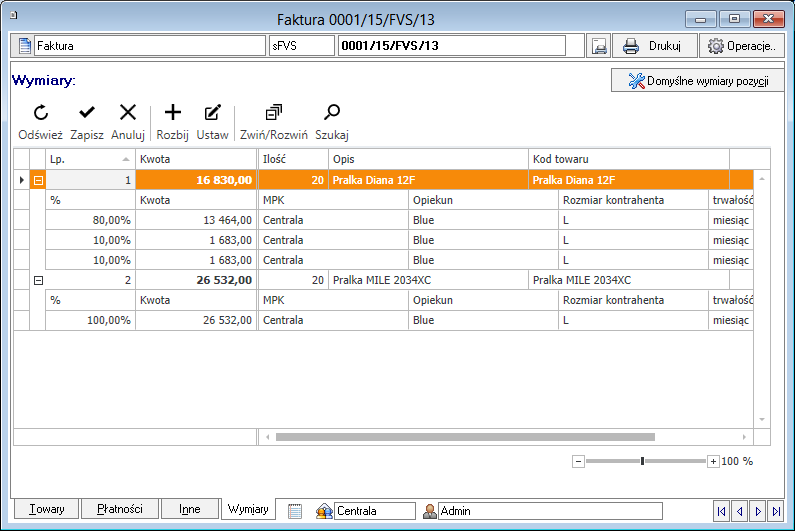Open the Operacje gear menu
Image resolution: width=795 pixels, height=531 pixels.
741,46
